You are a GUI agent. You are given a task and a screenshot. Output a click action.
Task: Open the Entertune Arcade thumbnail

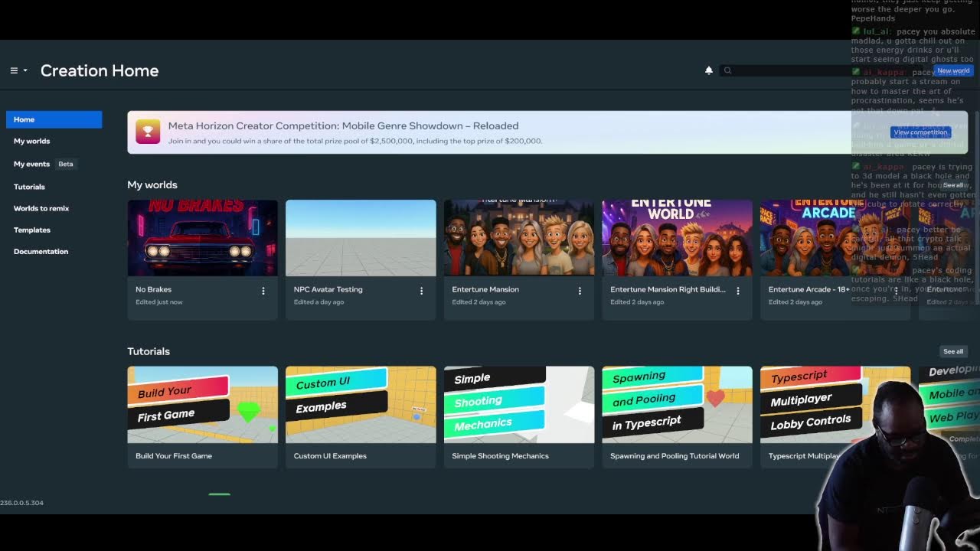pyautogui.click(x=835, y=238)
